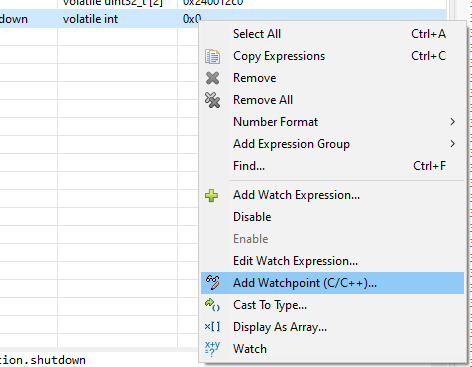Expand the Number Format submenu arrow
Screen dimensions: 472x367
[452, 122]
